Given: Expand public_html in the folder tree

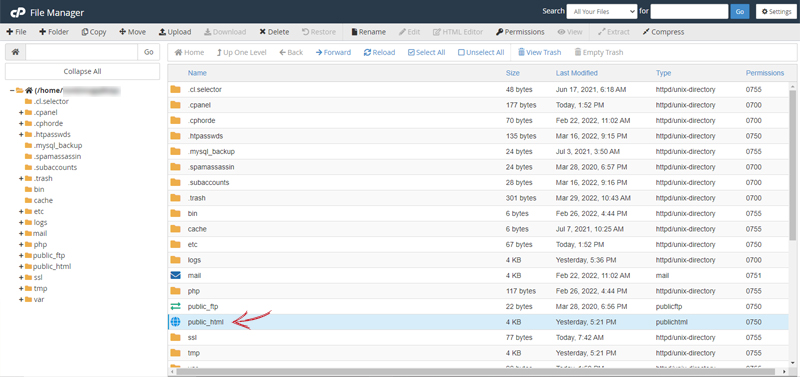Looking at the screenshot, I should click(21, 266).
